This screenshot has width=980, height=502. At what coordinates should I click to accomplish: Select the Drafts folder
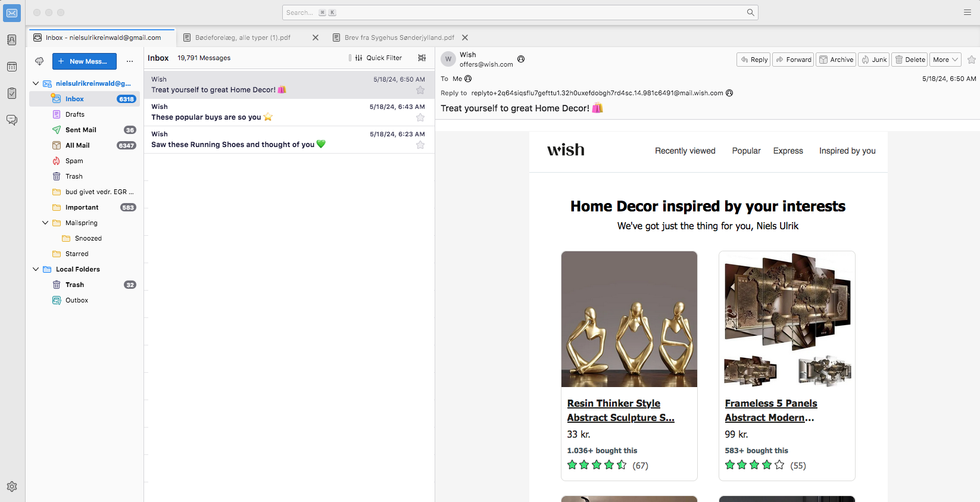85,114
